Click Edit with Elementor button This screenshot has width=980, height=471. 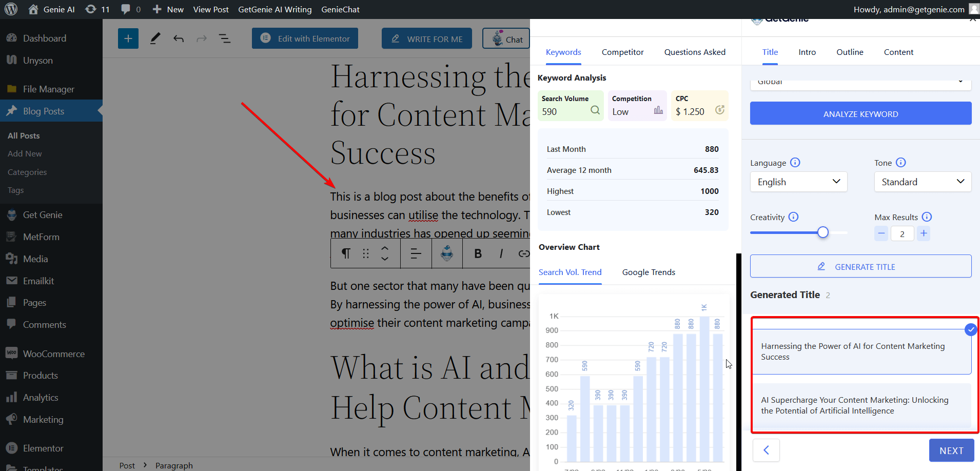click(x=305, y=38)
